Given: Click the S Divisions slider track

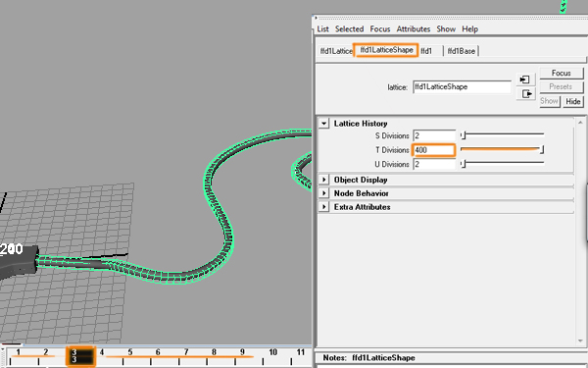Looking at the screenshot, I should click(503, 134).
